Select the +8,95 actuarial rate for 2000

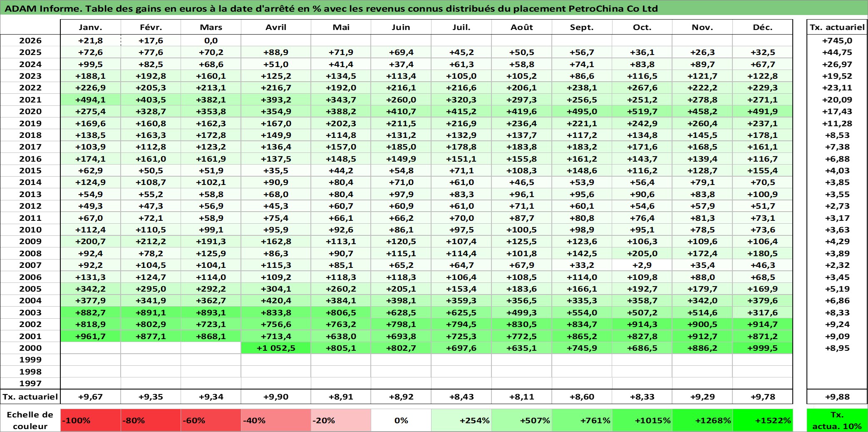pyautogui.click(x=837, y=348)
